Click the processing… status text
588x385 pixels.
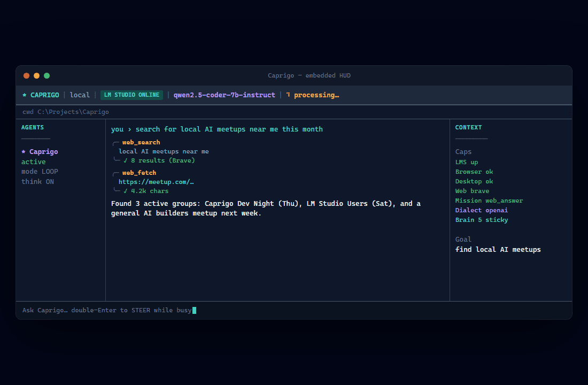(x=316, y=95)
